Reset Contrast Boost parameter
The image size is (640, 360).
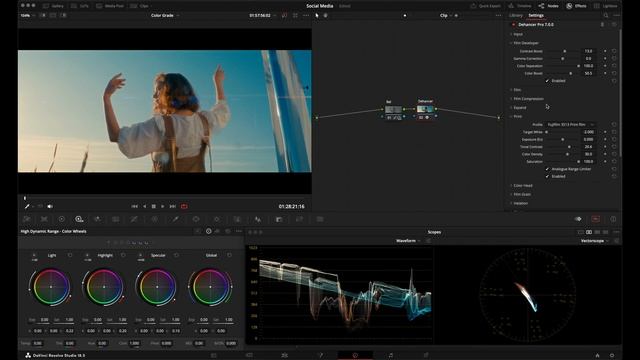click(614, 51)
